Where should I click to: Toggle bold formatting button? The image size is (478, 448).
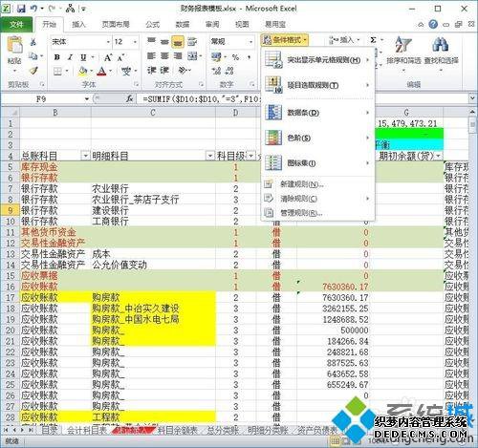[57, 57]
